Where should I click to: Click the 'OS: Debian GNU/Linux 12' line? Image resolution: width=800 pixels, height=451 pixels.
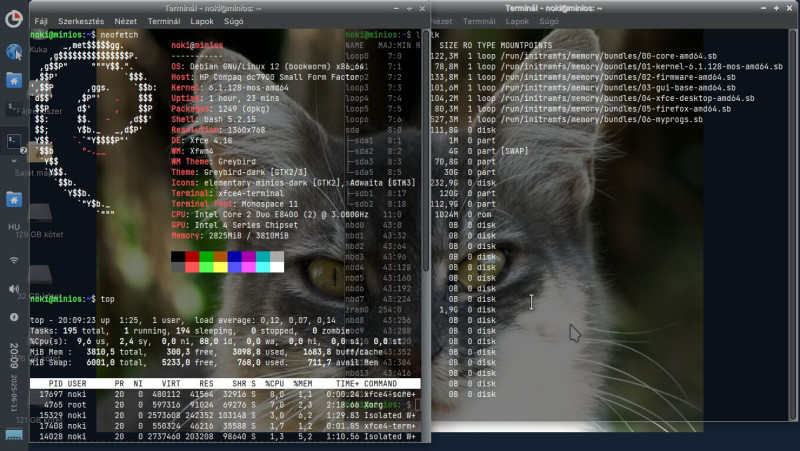[267, 66]
